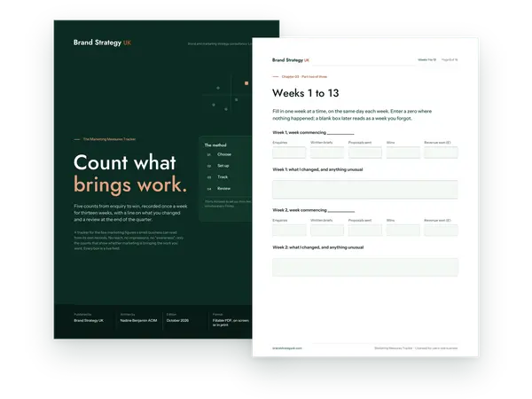Click the Week 1 Revenue won field
The image size is (532, 399).
point(441,153)
